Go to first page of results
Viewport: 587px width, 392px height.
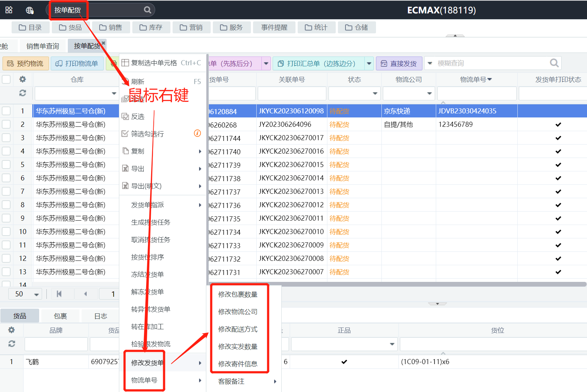coord(59,294)
